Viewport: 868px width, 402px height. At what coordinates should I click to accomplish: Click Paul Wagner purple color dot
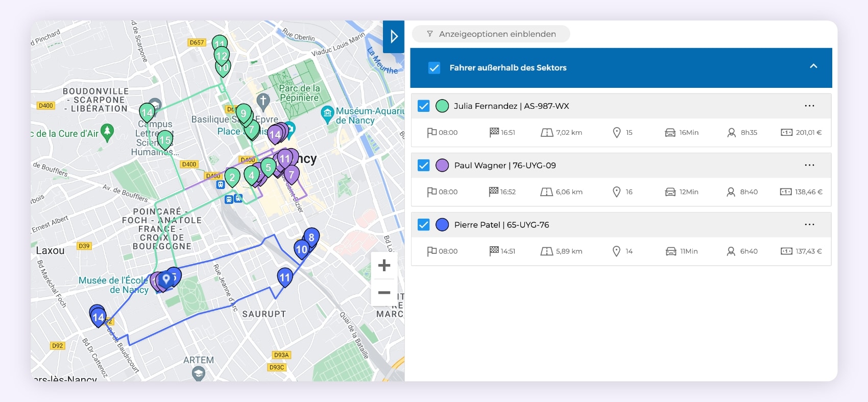pyautogui.click(x=442, y=165)
